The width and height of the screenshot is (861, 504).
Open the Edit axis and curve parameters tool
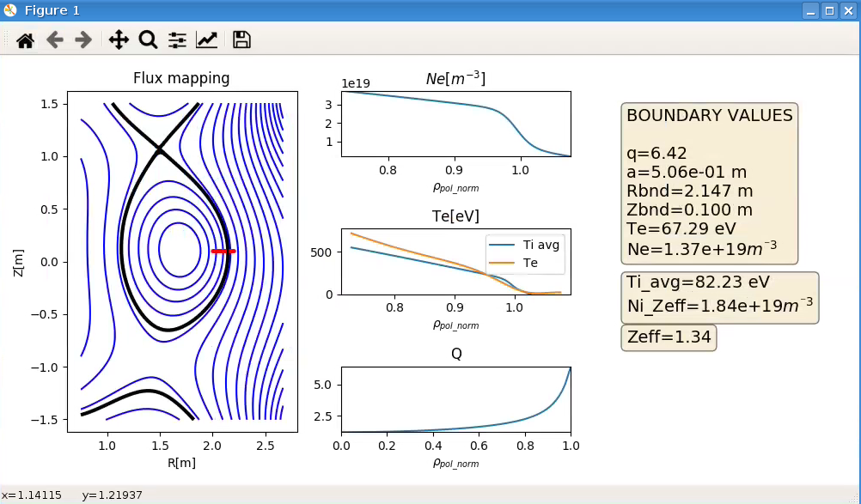(x=207, y=40)
